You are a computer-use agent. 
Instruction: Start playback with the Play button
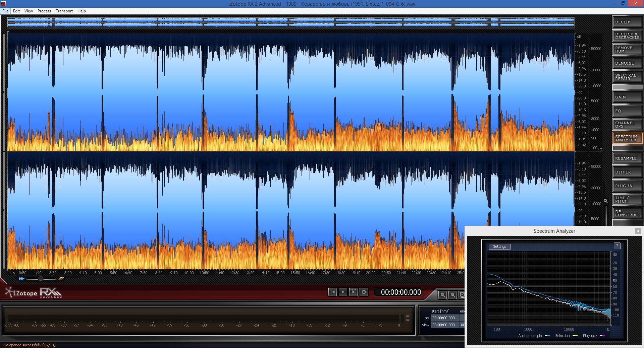[x=343, y=292]
